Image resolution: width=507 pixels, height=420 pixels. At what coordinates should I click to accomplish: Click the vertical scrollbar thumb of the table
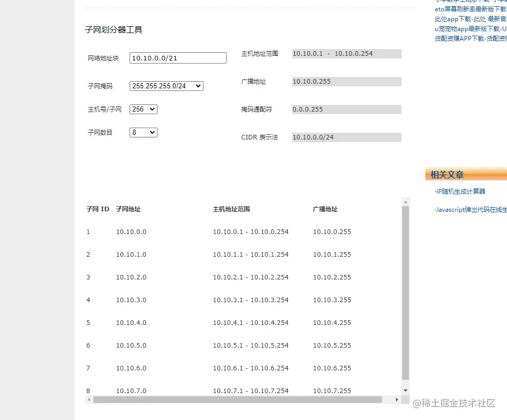tap(405, 293)
